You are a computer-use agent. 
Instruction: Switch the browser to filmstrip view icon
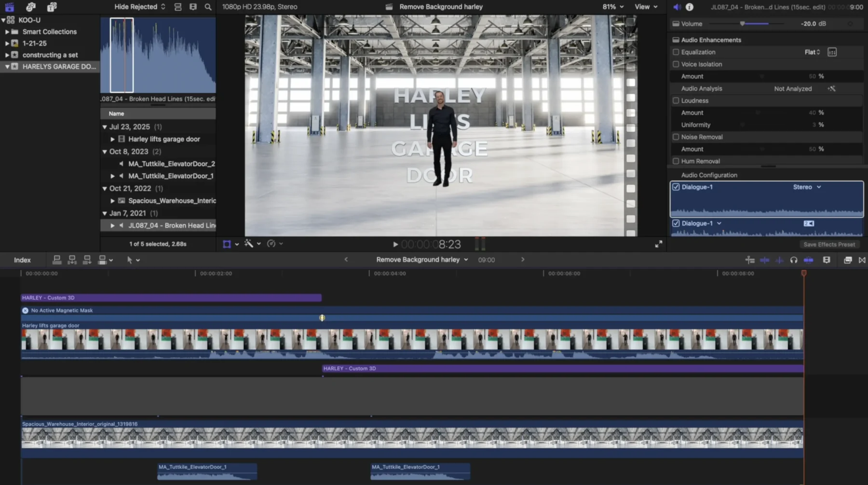[x=193, y=7]
